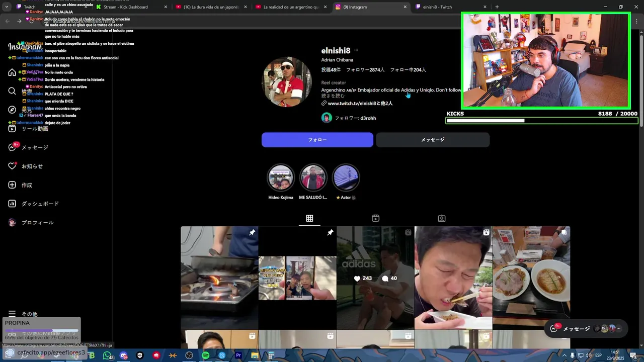Open the Explore compass icon

click(x=12, y=110)
